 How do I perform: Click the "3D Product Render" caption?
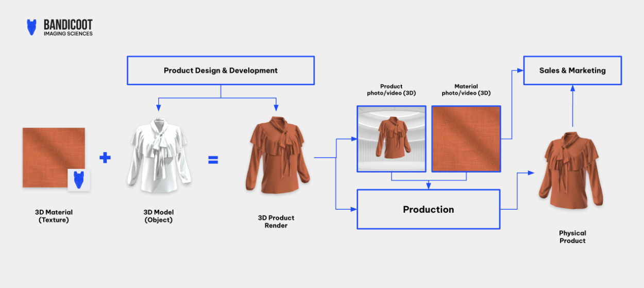[x=276, y=222]
